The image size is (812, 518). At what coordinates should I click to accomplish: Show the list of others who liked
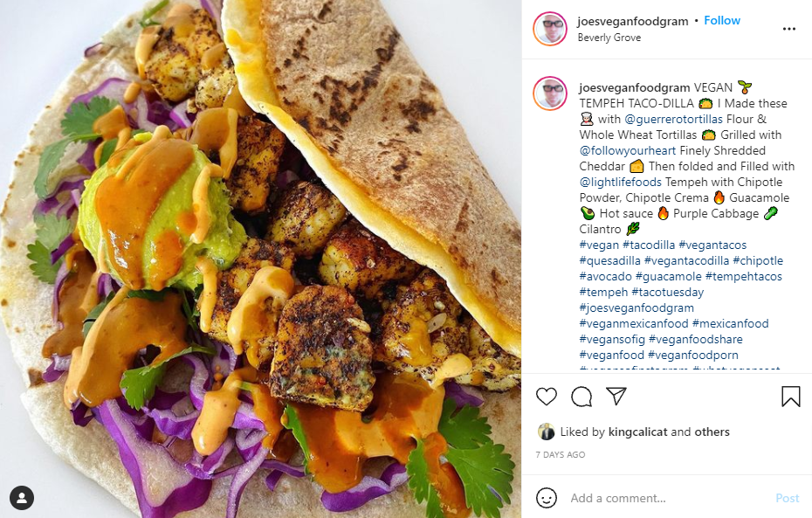coord(712,432)
